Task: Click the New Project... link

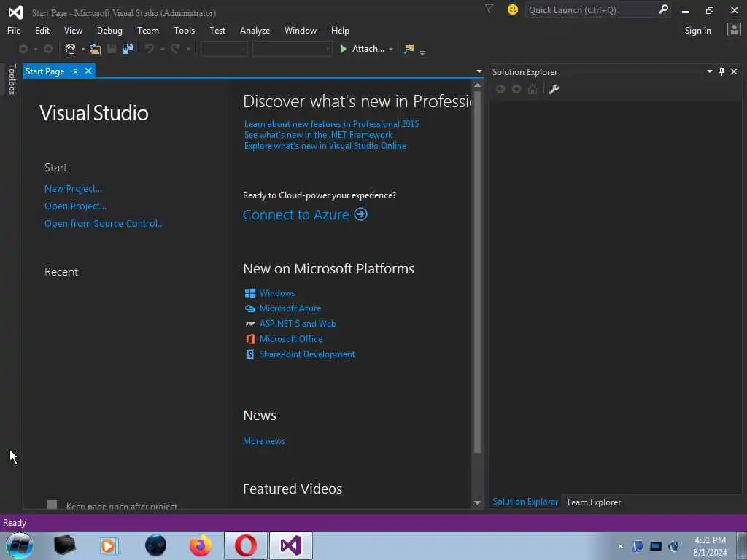Action: (x=73, y=189)
